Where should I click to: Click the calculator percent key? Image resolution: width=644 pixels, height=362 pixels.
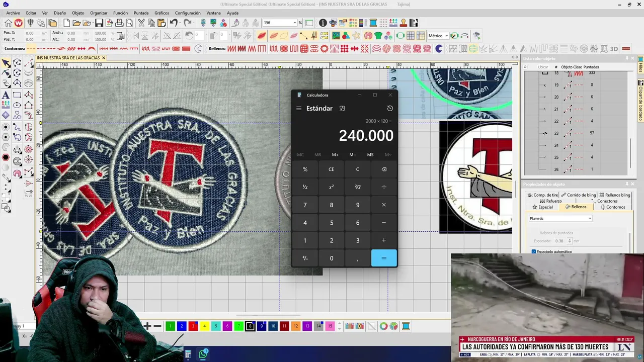pyautogui.click(x=305, y=169)
